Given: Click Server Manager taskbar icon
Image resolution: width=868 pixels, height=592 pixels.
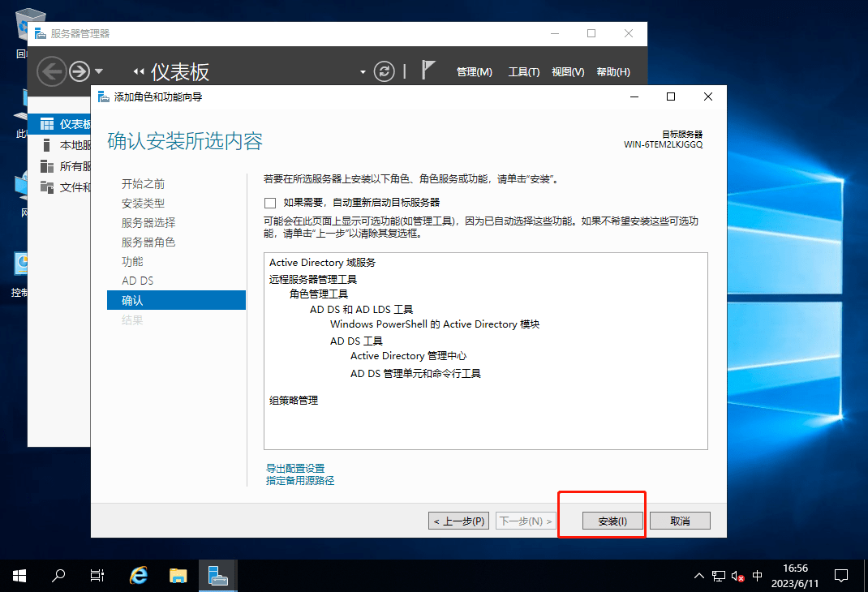Looking at the screenshot, I should 218,576.
